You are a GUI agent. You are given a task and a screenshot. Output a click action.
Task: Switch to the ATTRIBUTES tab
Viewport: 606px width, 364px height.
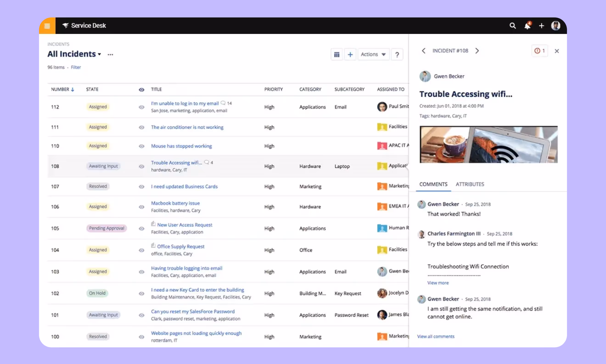click(470, 184)
